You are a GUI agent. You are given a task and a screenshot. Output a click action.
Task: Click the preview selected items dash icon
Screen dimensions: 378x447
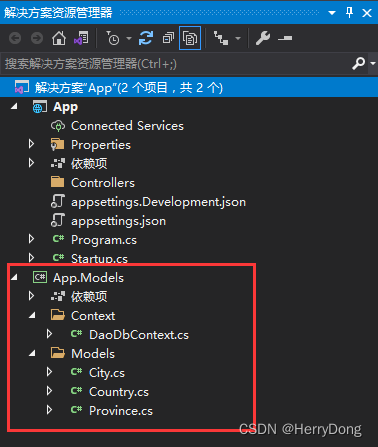(x=285, y=38)
